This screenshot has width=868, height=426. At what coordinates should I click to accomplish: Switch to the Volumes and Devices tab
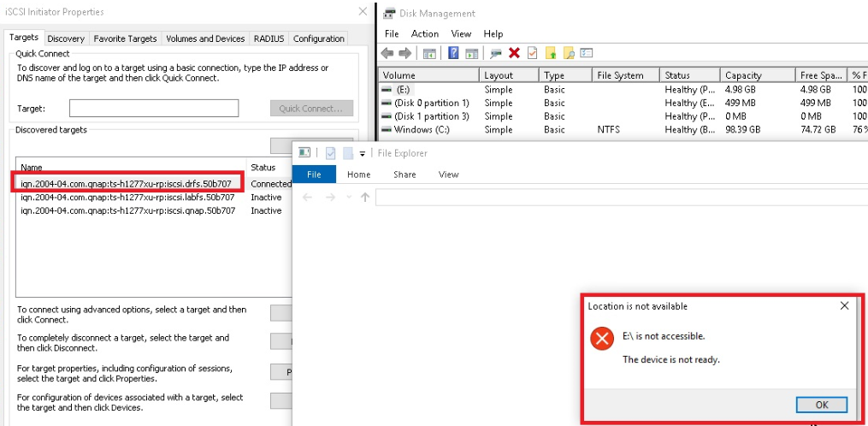tap(205, 38)
